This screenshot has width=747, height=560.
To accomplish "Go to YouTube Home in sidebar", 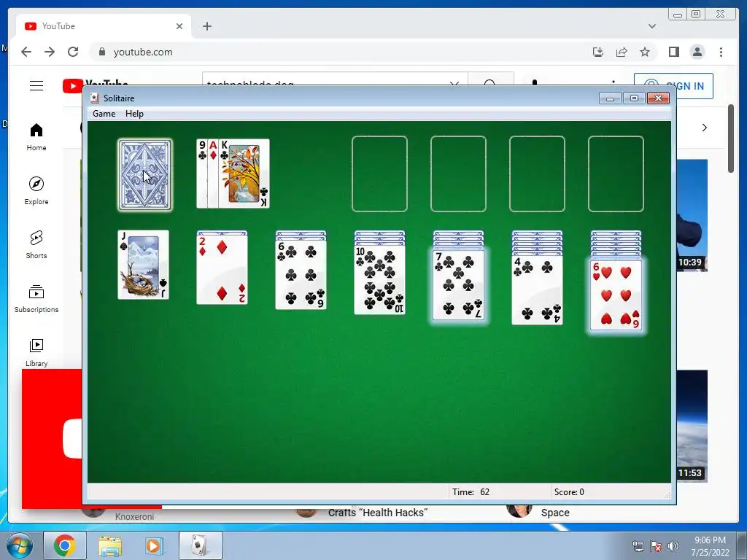I will point(36,137).
